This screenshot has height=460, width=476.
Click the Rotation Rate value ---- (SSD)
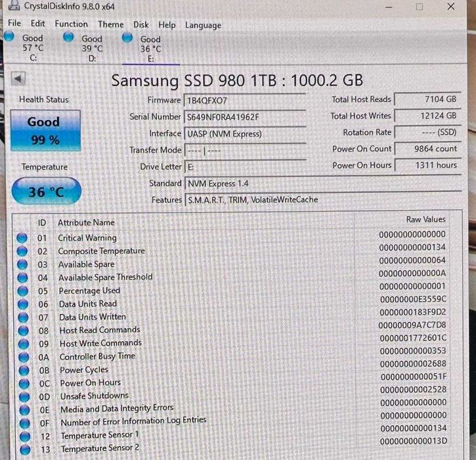[x=427, y=132]
